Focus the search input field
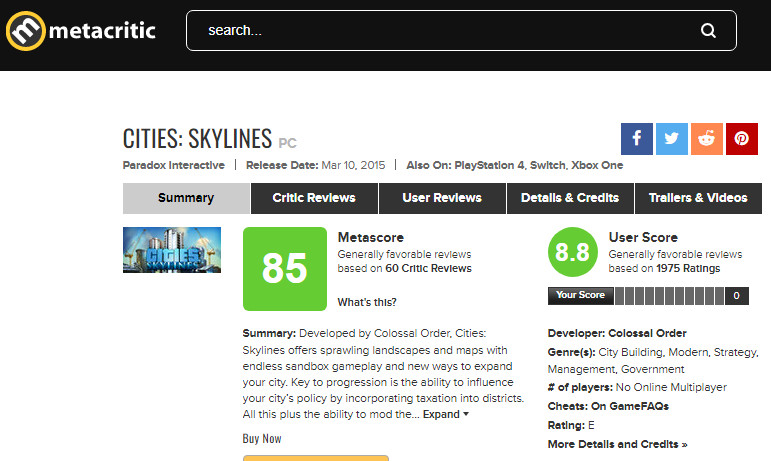Viewport: 771px width, 461px height. (x=461, y=30)
